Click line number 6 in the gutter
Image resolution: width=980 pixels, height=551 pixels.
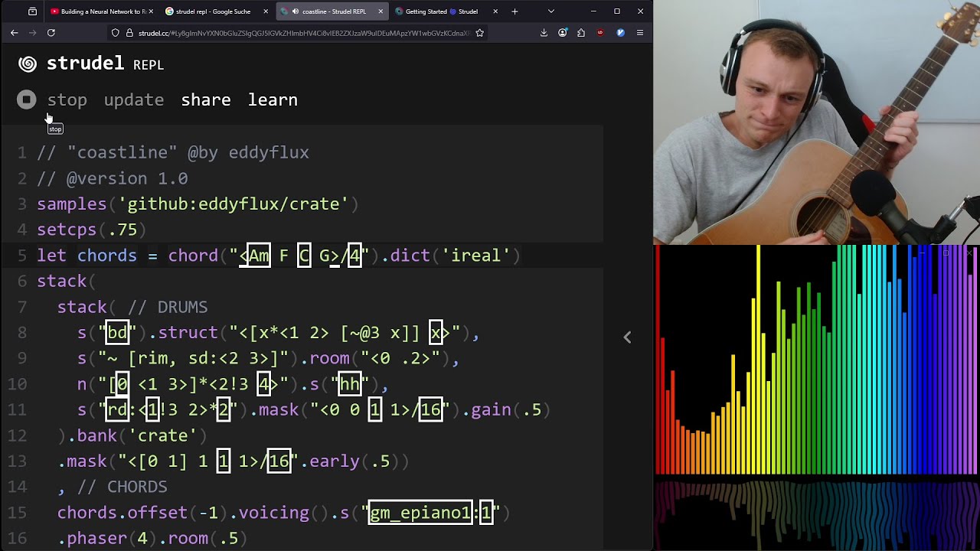click(x=22, y=282)
